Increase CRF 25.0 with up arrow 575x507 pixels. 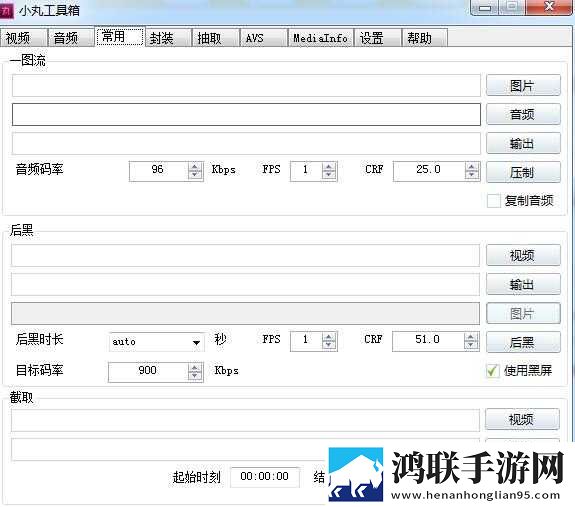(472, 167)
